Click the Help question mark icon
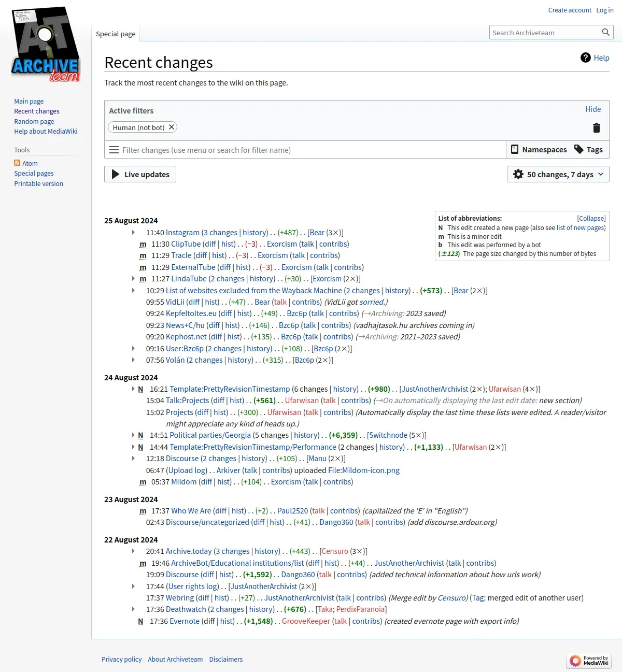 coord(586,58)
